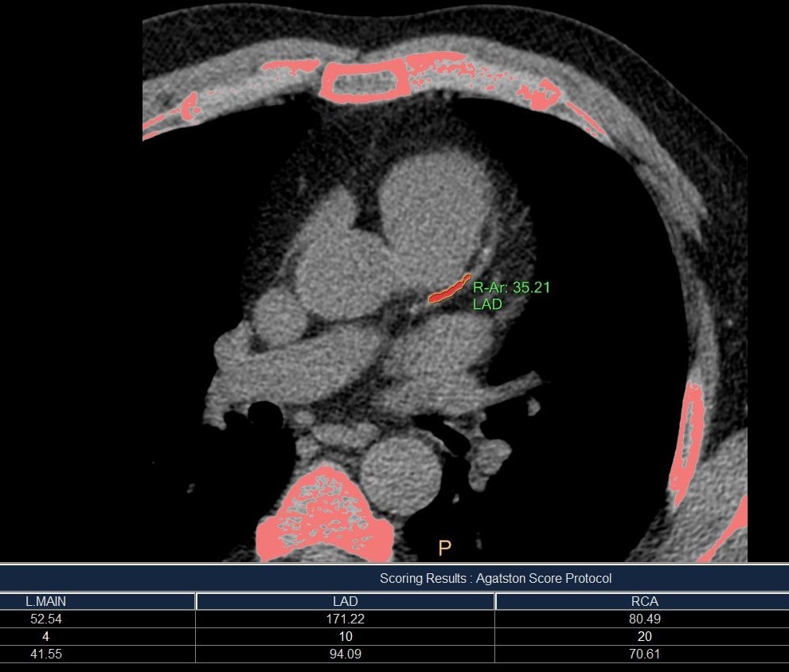Click the Scoring Results Agatston Score Protocol title
The height and width of the screenshot is (672, 789).
point(496,578)
